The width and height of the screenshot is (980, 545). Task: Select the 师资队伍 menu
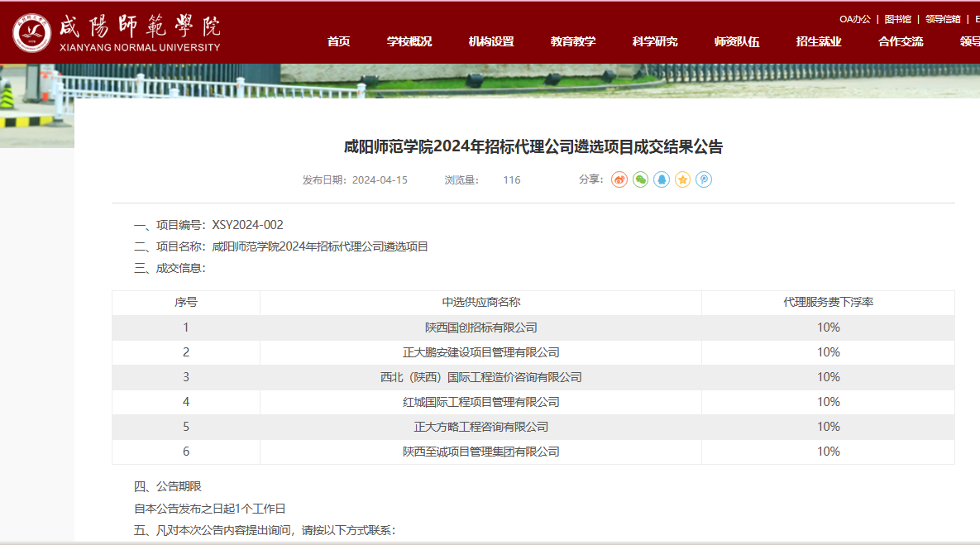(737, 41)
